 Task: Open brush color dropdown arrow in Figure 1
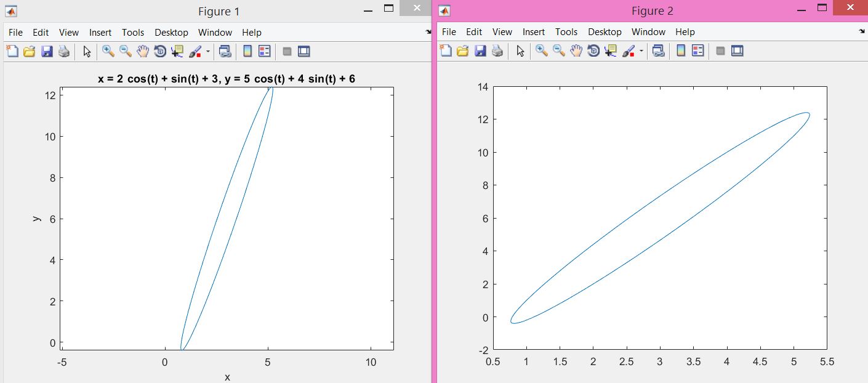(208, 52)
